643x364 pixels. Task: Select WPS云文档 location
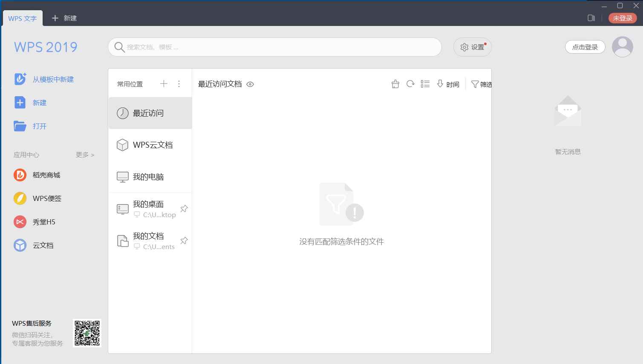[150, 145]
